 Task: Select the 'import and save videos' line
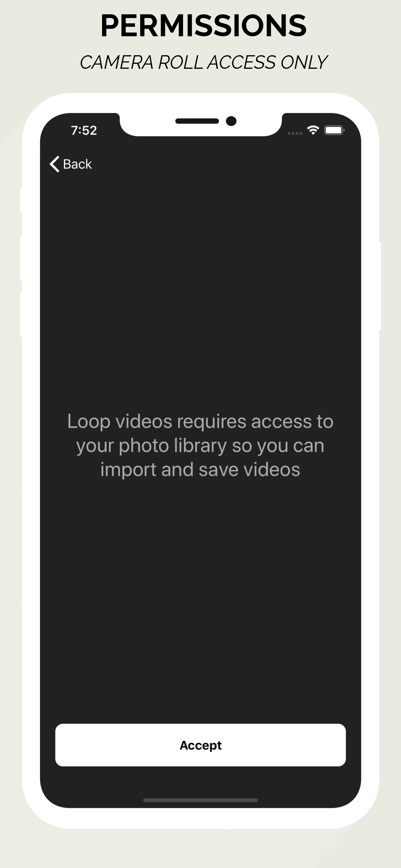tap(200, 470)
